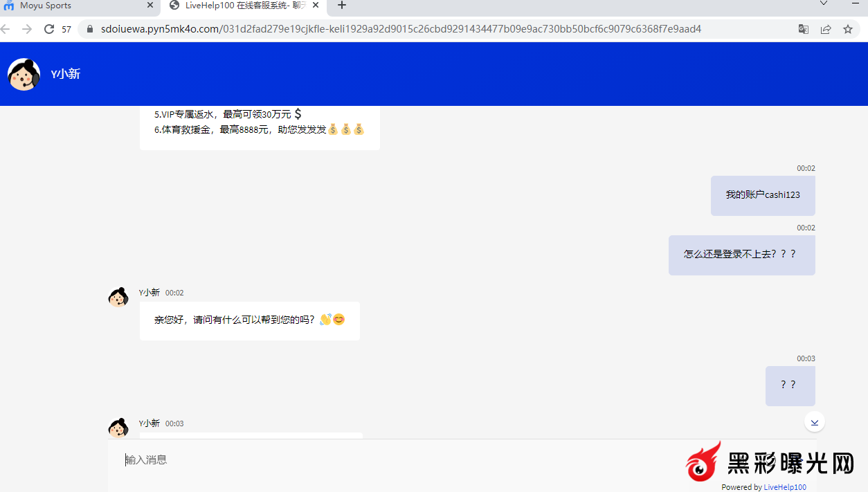868x492 pixels.
Task: Select the LiveHelp100 chat tab
Action: pos(235,6)
